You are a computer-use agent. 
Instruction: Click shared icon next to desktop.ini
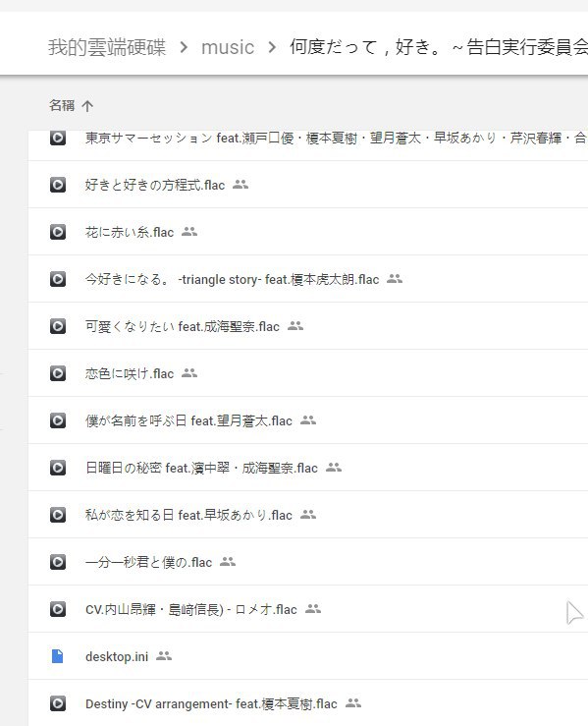pyautogui.click(x=164, y=655)
